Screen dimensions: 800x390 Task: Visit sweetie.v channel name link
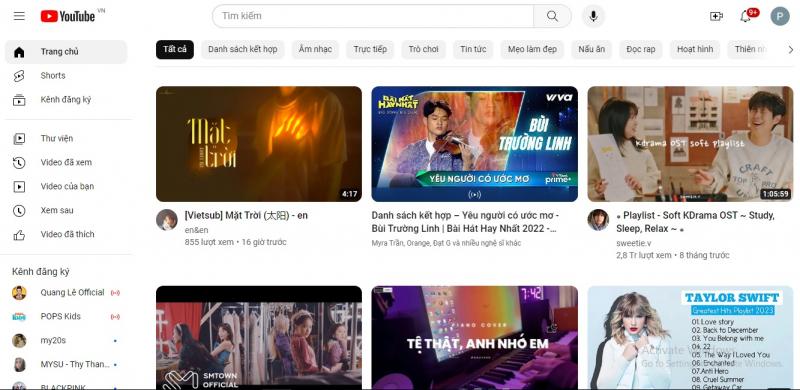(633, 243)
